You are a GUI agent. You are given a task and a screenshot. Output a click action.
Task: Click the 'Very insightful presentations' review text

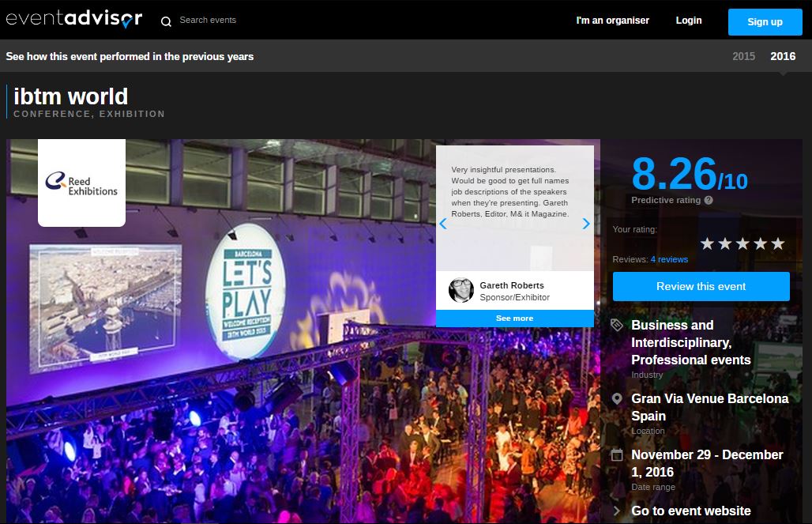coord(510,192)
